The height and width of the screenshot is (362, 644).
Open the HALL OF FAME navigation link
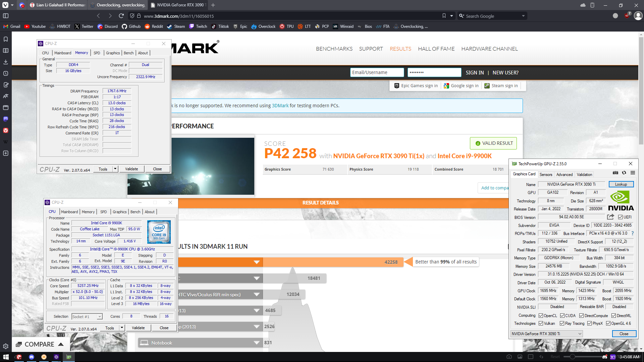click(436, 49)
